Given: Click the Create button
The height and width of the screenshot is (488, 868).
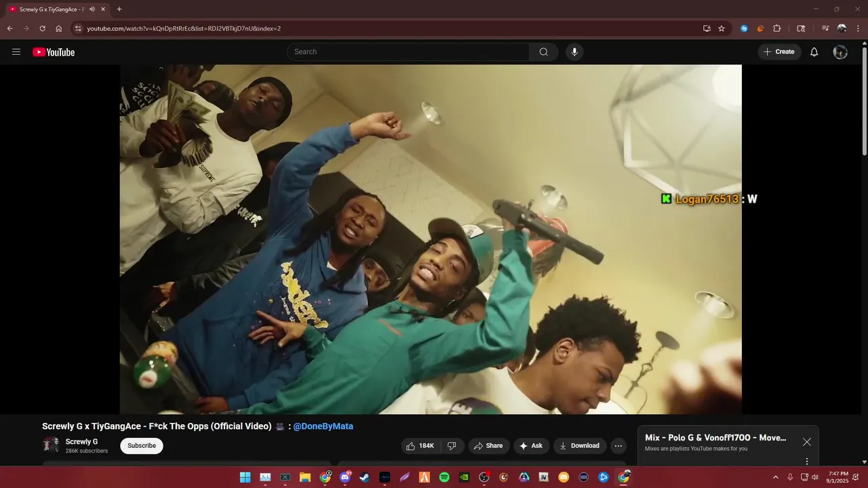Looking at the screenshot, I should (x=779, y=52).
